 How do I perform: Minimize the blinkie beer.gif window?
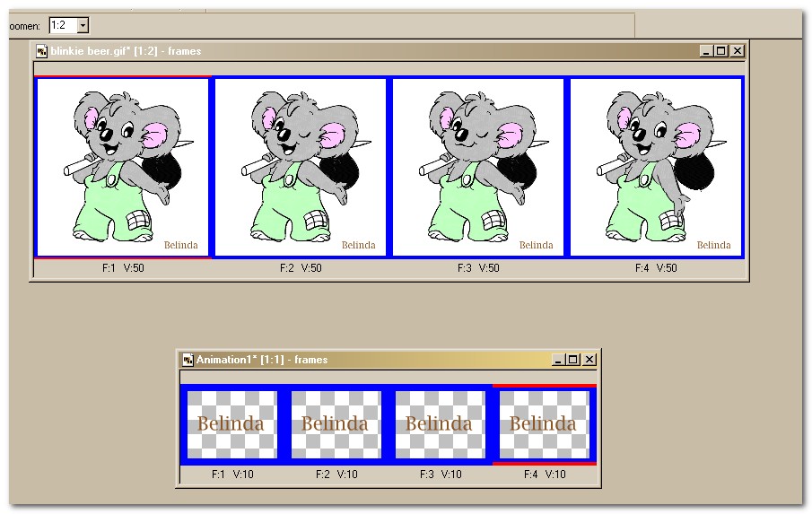point(706,51)
